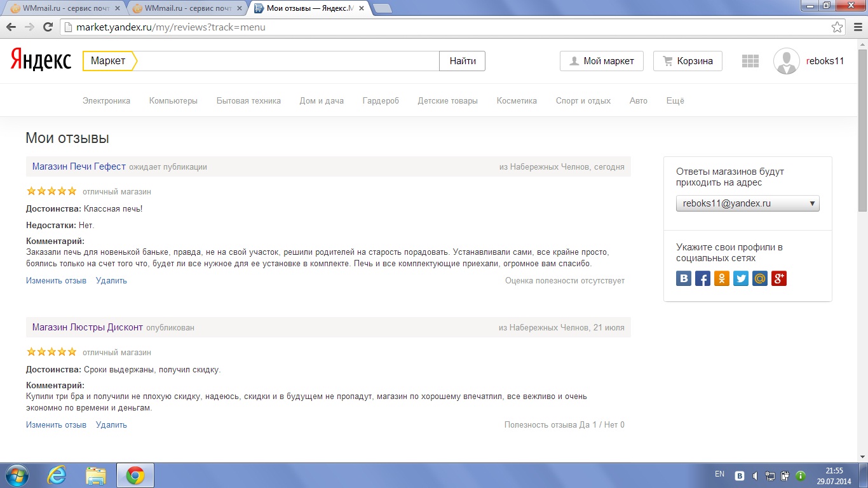This screenshot has height=488, width=868.
Task: Open the Косметика category
Action: [x=517, y=100]
